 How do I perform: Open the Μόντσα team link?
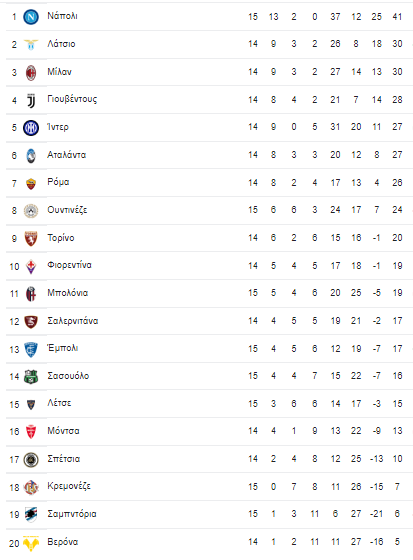click(x=63, y=431)
